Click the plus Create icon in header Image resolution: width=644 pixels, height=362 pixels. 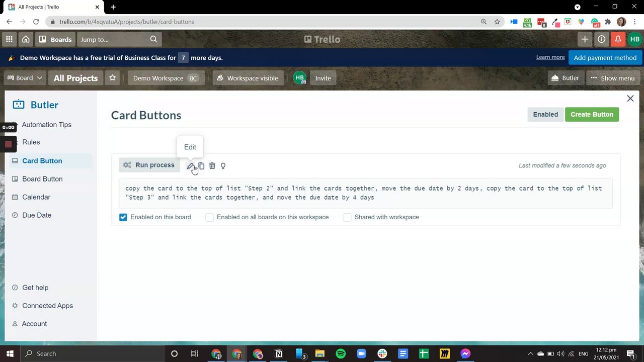[585, 39]
